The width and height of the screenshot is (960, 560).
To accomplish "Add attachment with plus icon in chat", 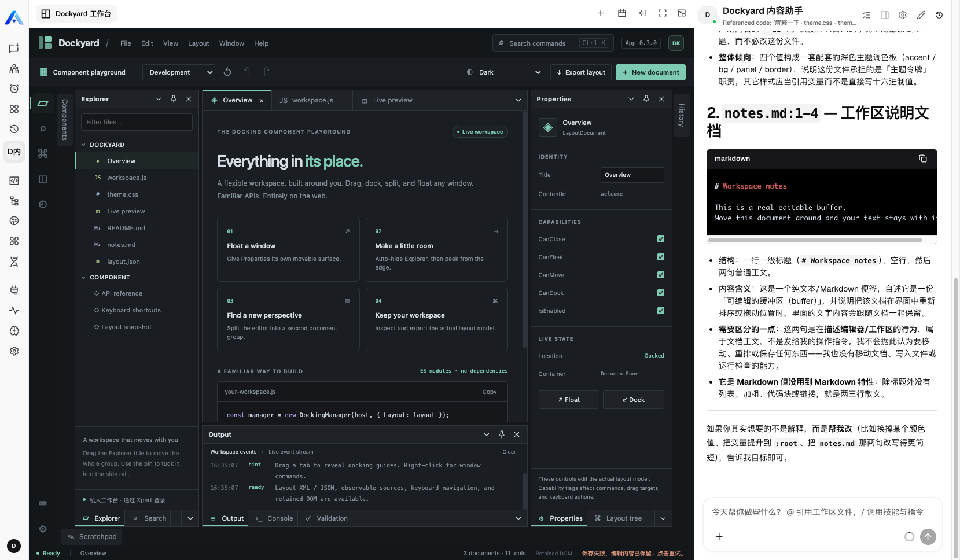I will [719, 537].
